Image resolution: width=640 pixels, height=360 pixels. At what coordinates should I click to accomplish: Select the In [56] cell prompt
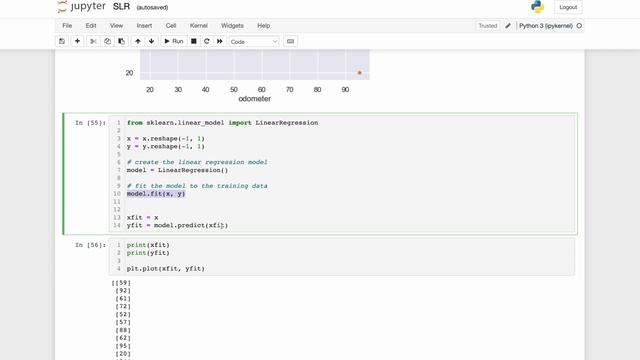(90, 245)
